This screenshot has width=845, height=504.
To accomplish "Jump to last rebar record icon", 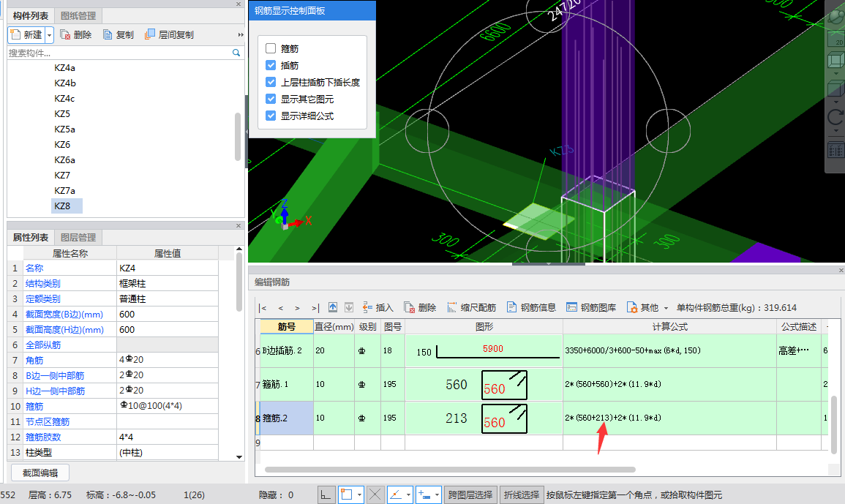I will (x=315, y=308).
